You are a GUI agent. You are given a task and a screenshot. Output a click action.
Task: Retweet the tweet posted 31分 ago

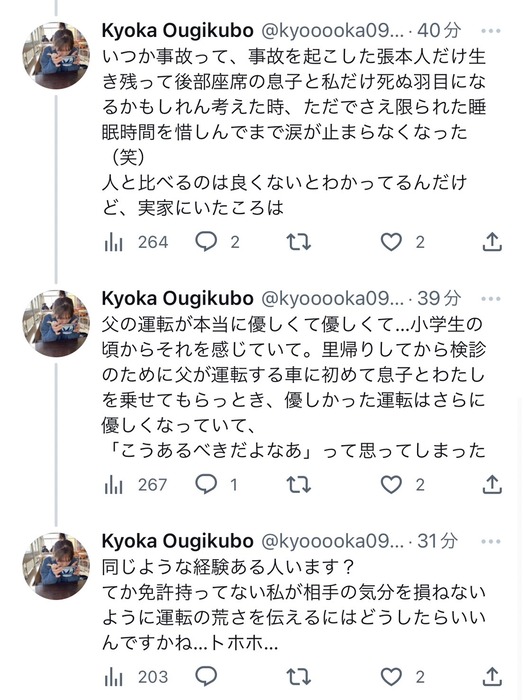298,677
